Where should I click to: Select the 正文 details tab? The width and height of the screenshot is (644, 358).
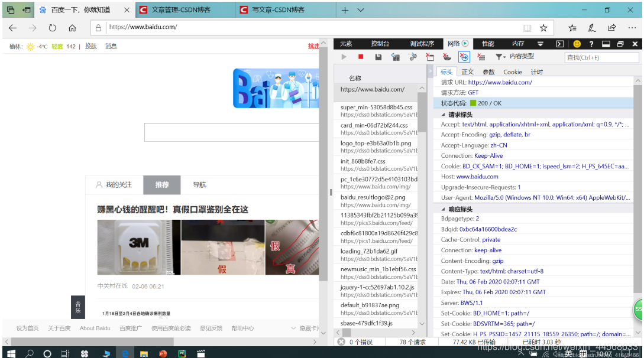point(467,71)
